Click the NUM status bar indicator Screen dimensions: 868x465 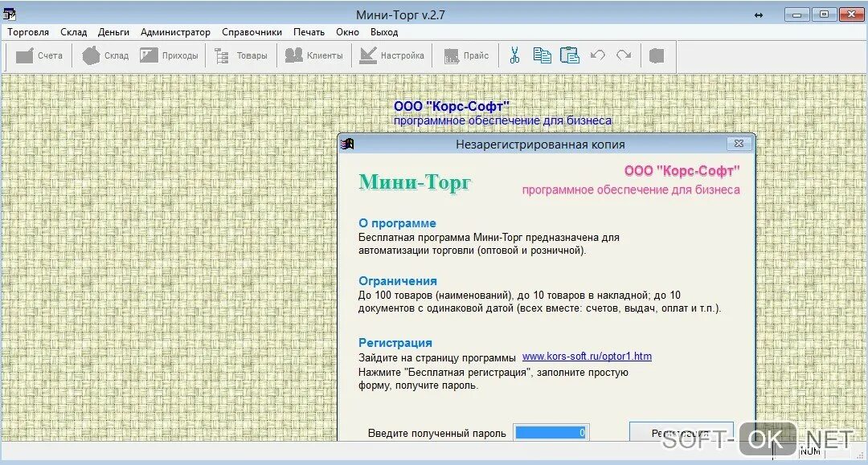tap(810, 451)
